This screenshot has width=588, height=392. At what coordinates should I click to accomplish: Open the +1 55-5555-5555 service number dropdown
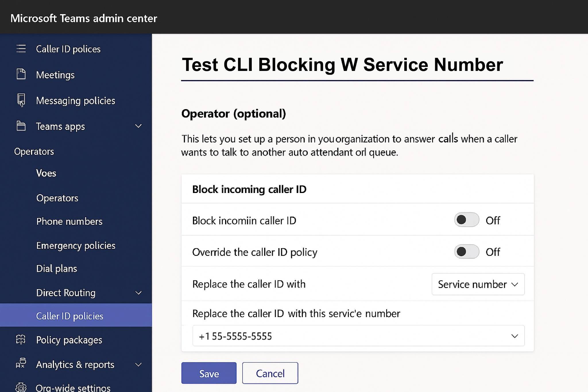pos(514,336)
